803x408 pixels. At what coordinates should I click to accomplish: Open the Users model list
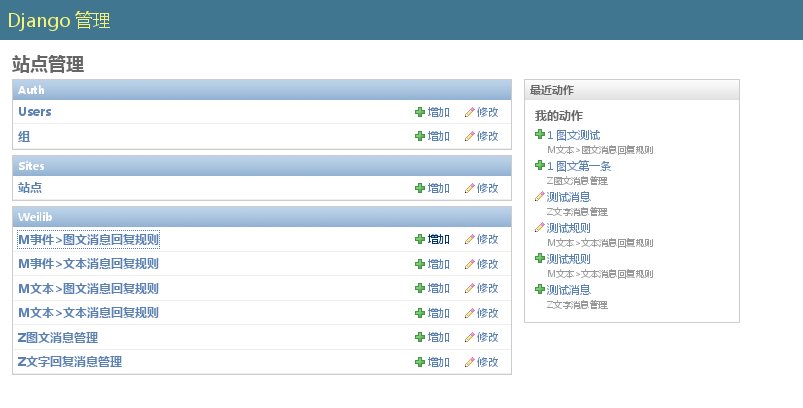click(35, 112)
